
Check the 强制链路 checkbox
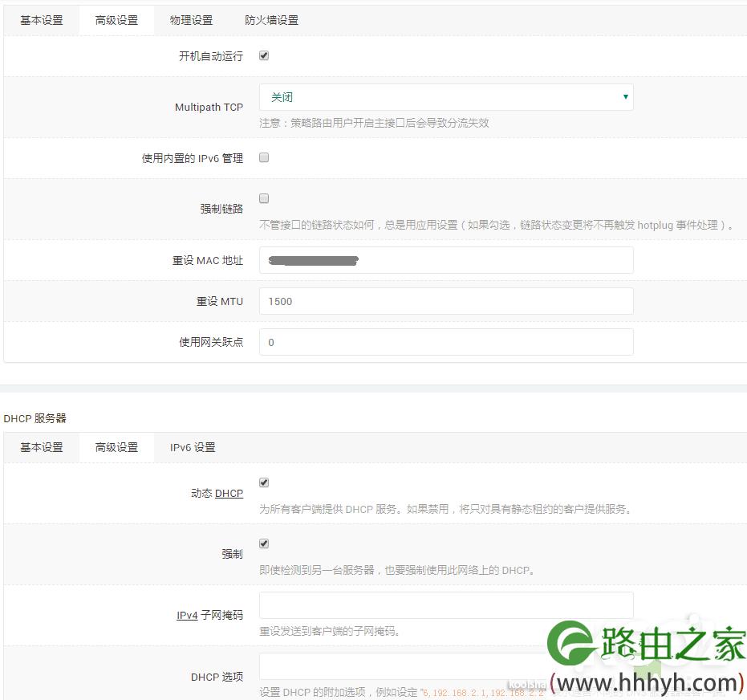point(264,199)
